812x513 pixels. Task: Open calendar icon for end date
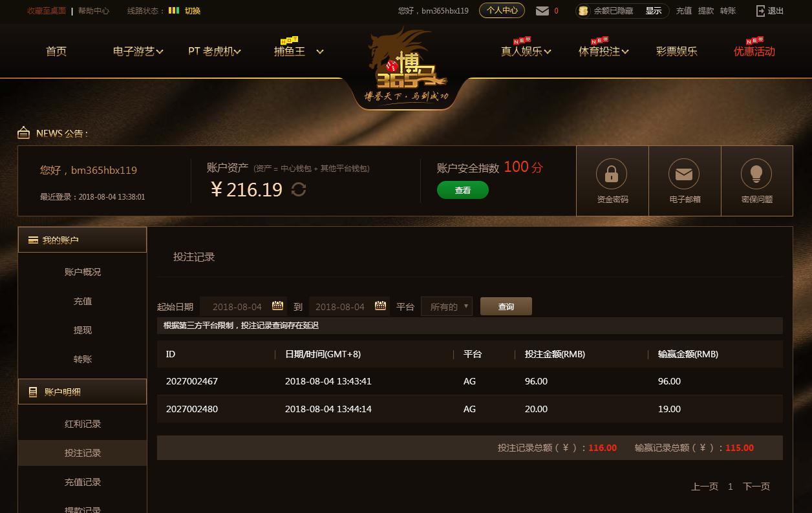380,306
